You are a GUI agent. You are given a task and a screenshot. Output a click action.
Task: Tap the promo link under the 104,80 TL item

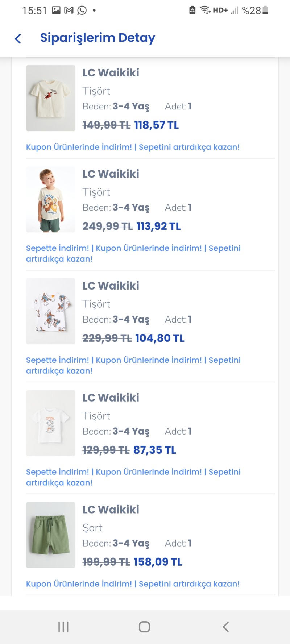point(133,365)
